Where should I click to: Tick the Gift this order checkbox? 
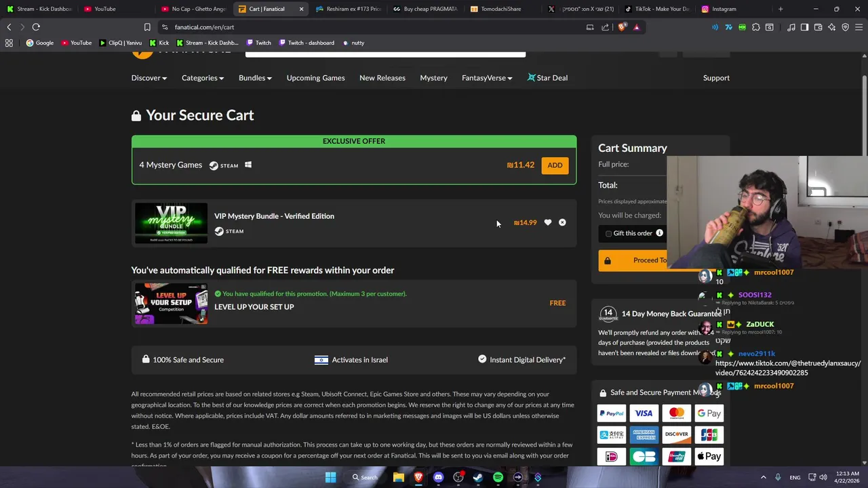coord(608,233)
